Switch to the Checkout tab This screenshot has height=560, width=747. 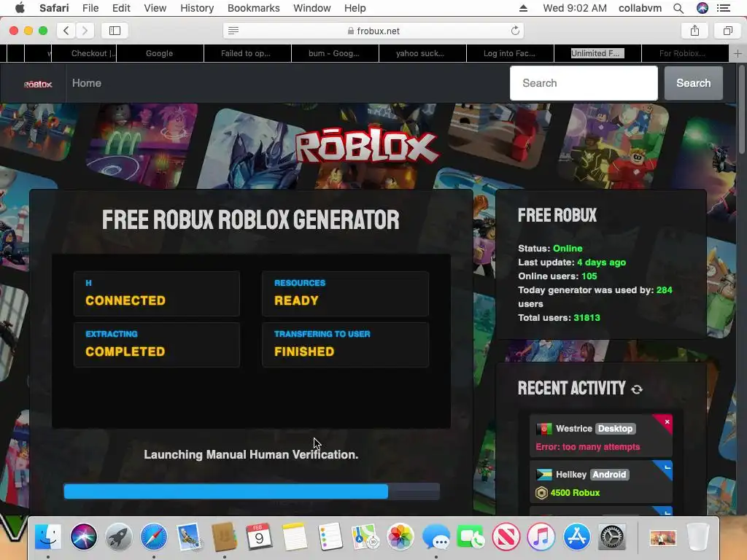[84, 53]
